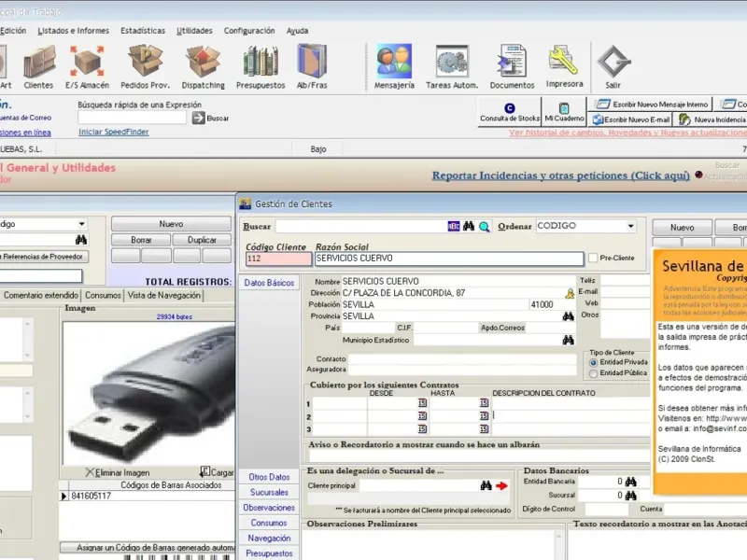
Task: Click the Duplicar button
Action: (202, 240)
